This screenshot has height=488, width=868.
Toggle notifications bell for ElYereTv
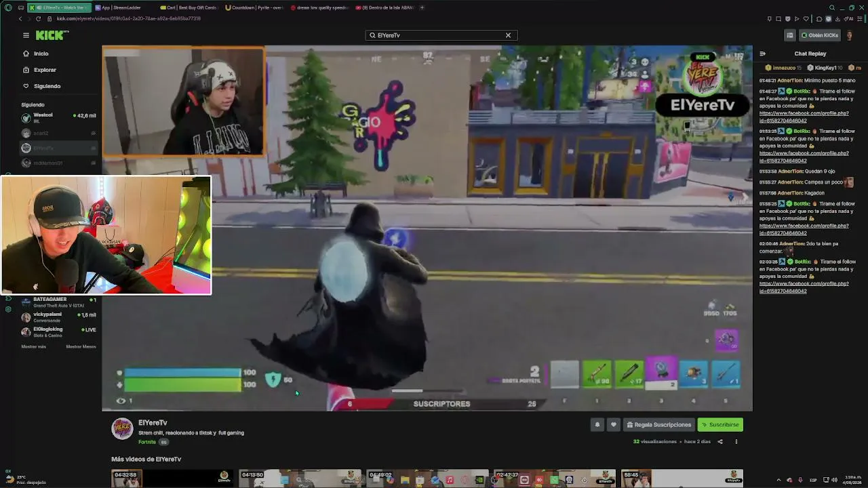tap(597, 425)
